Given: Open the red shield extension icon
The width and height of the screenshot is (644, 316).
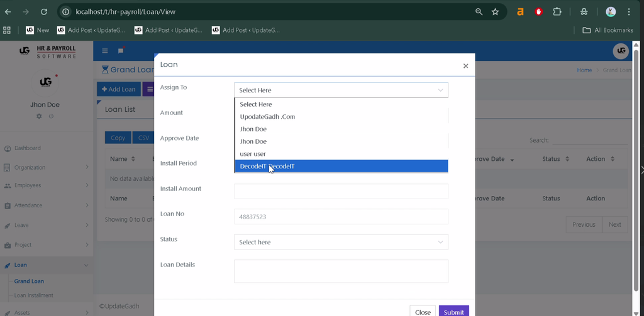Looking at the screenshot, I should [x=539, y=12].
